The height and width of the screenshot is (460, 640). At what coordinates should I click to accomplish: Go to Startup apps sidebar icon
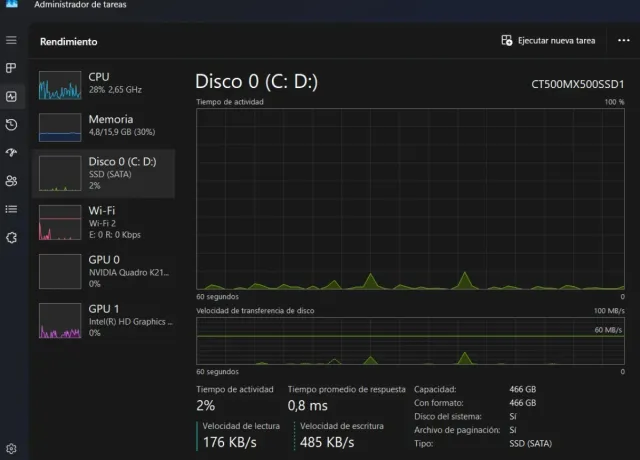pos(12,152)
